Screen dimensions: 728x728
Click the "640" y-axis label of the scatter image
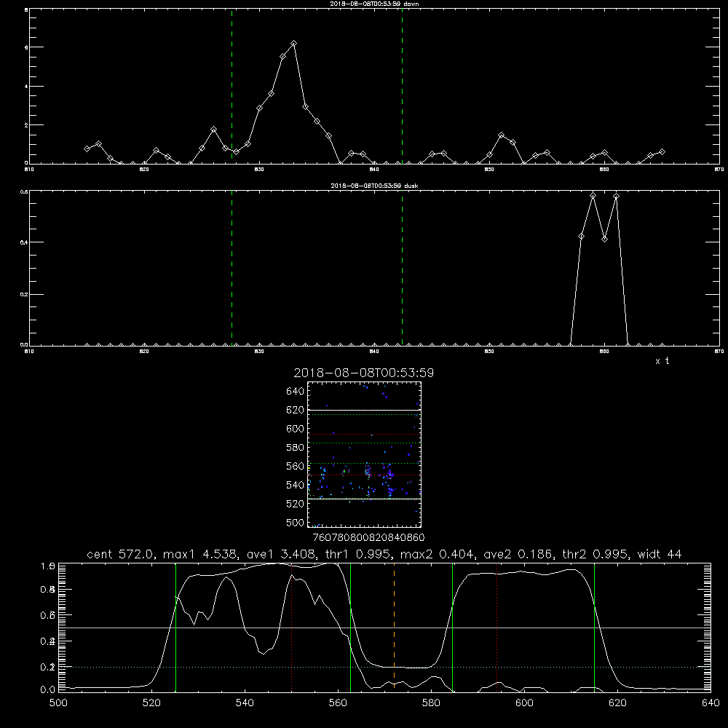(x=296, y=392)
